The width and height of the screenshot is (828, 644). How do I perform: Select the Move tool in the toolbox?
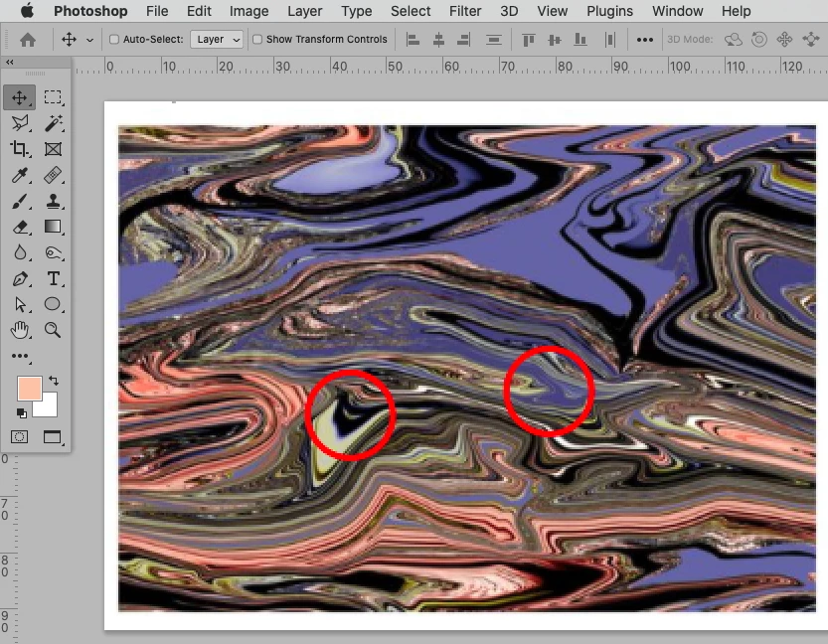pos(20,97)
